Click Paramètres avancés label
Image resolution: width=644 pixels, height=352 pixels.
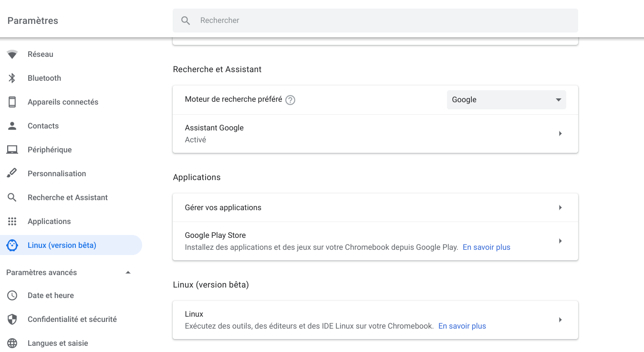42,272
